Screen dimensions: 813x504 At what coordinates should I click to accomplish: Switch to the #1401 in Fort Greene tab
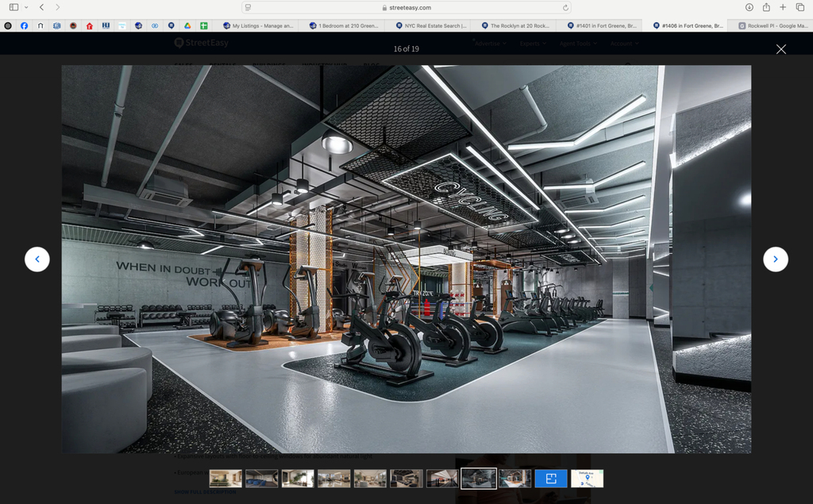pyautogui.click(x=601, y=25)
